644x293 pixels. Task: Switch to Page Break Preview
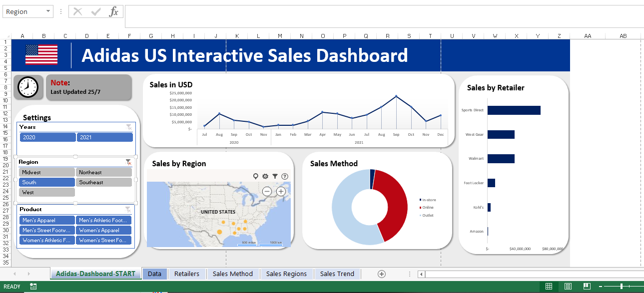point(587,287)
